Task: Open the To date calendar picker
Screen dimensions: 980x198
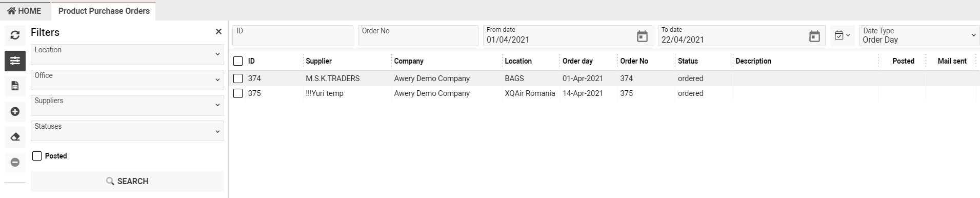Action: (814, 36)
